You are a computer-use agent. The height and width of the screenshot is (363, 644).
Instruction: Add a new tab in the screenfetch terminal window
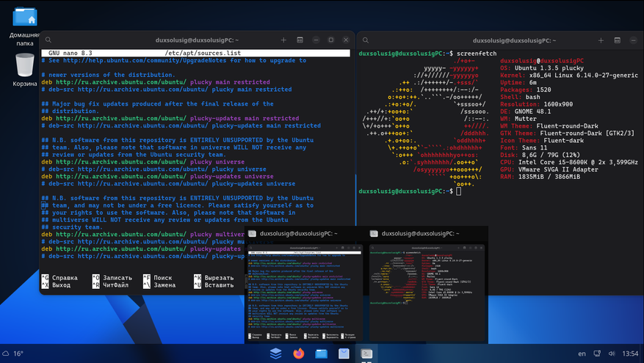(601, 40)
